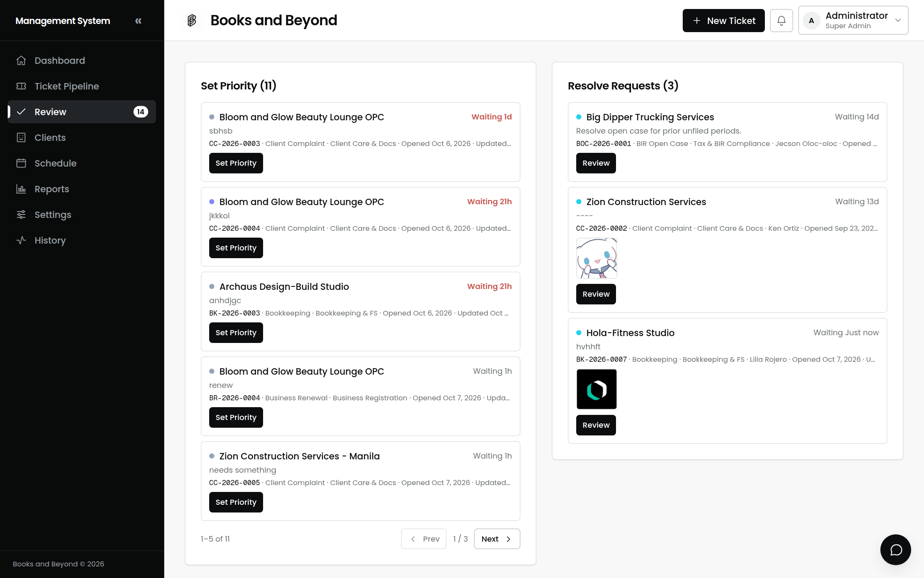Click the Books and Beyond logo icon
The height and width of the screenshot is (578, 924).
192,20
